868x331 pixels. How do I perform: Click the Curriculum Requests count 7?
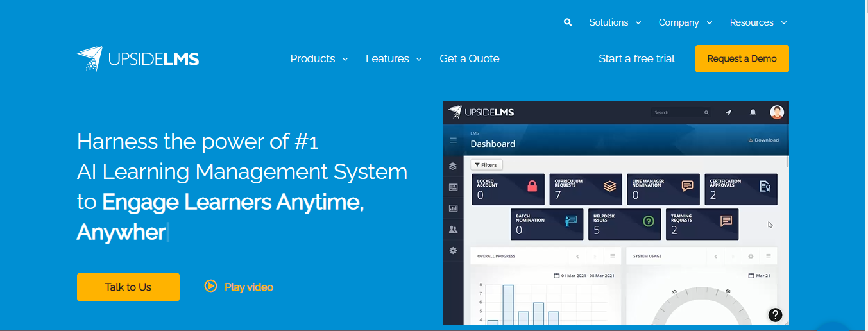(557, 195)
